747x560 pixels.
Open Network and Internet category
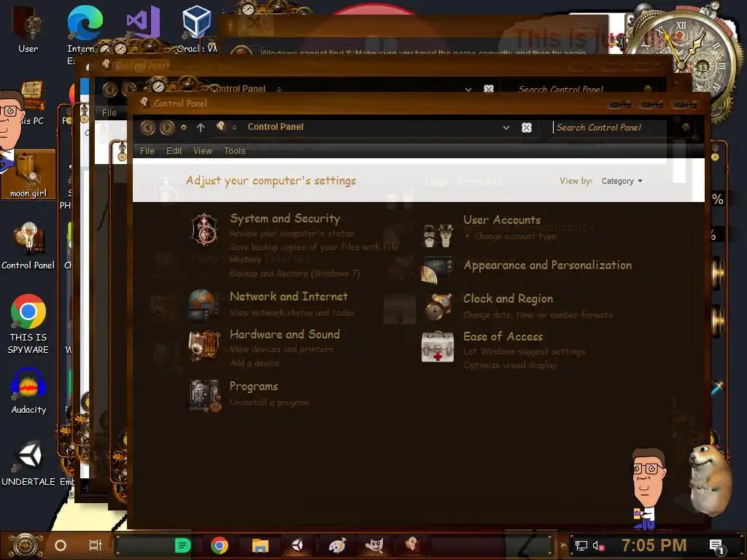pyautogui.click(x=289, y=296)
